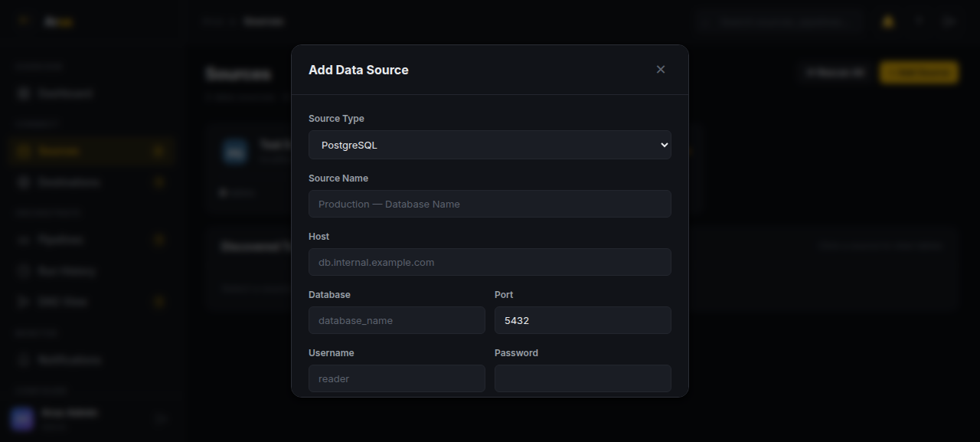Click the Database name input field

[x=397, y=320]
